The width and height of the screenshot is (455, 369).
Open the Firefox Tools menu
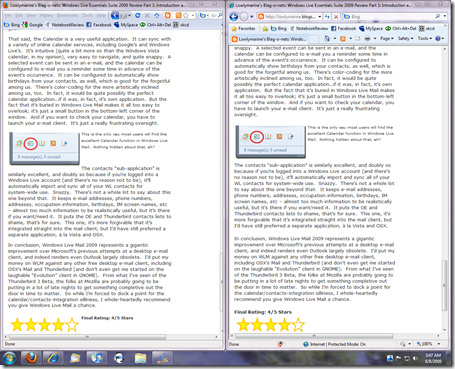click(88, 16)
